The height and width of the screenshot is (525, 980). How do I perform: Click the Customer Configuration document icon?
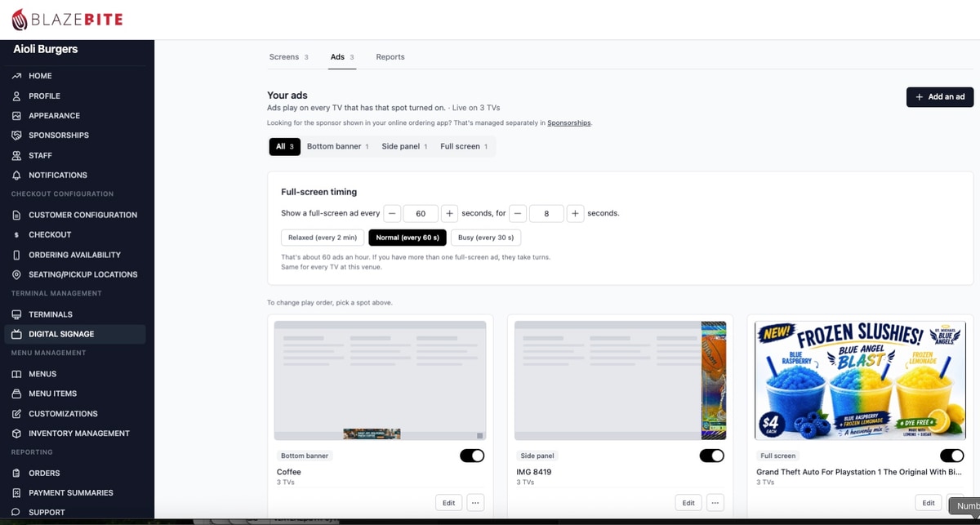(x=16, y=215)
